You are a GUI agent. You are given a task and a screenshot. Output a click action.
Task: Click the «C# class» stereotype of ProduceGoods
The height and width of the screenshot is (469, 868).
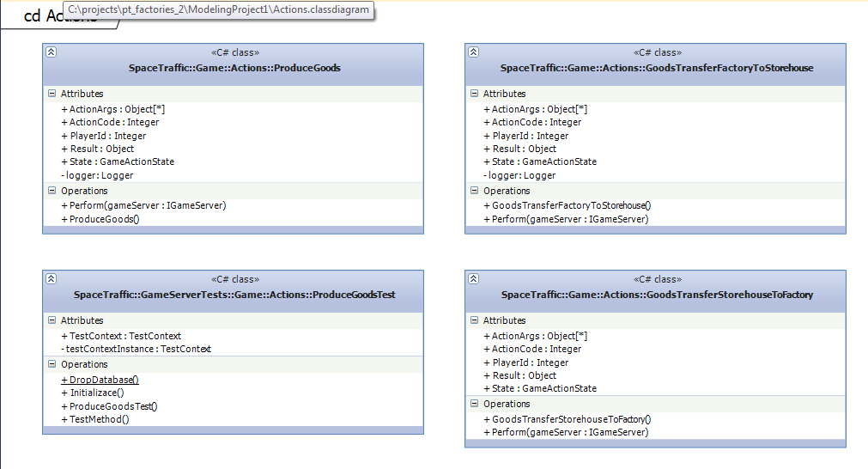[x=235, y=52]
